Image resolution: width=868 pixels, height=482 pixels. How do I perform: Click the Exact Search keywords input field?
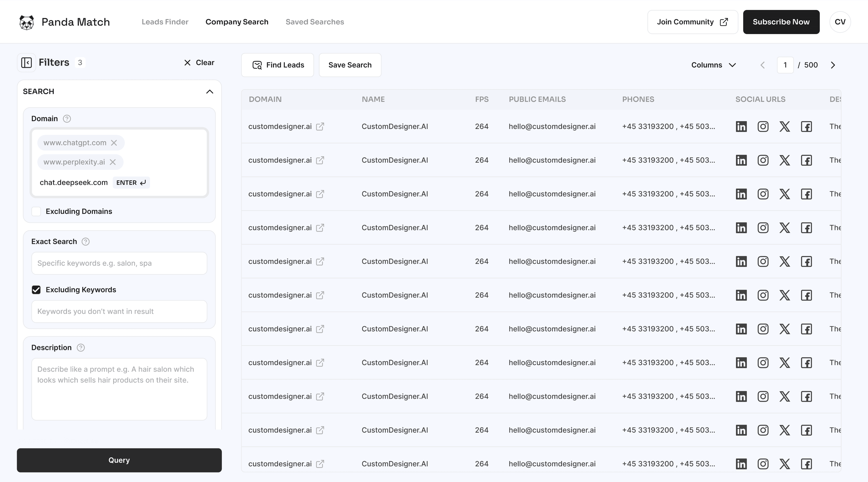(119, 263)
